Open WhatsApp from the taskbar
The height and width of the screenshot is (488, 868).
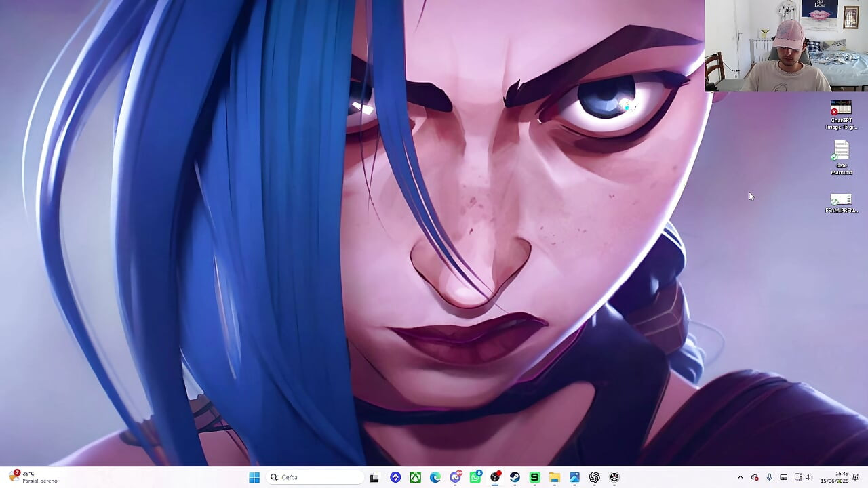tap(475, 477)
